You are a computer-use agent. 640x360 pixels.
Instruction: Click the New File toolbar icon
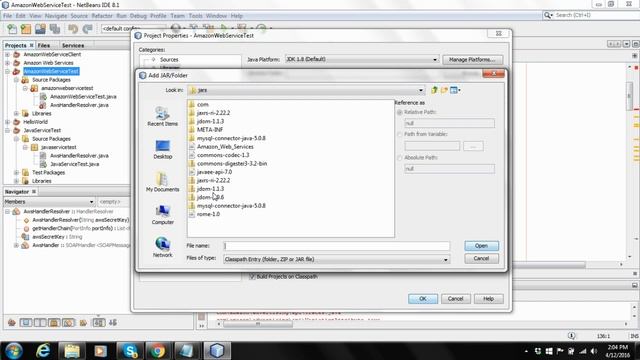click(12, 29)
